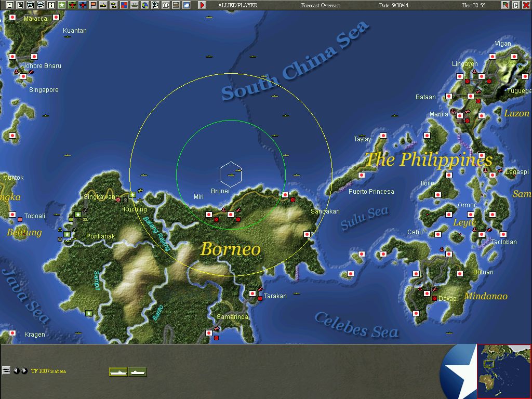Screen dimensions: 532x399
Task: Select the Japanese base flag at Manila
Action: click(460, 116)
